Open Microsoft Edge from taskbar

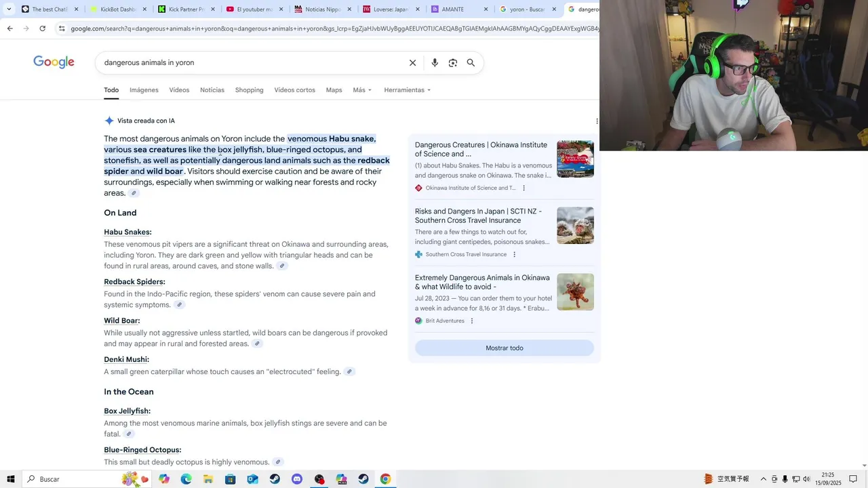coord(186,479)
